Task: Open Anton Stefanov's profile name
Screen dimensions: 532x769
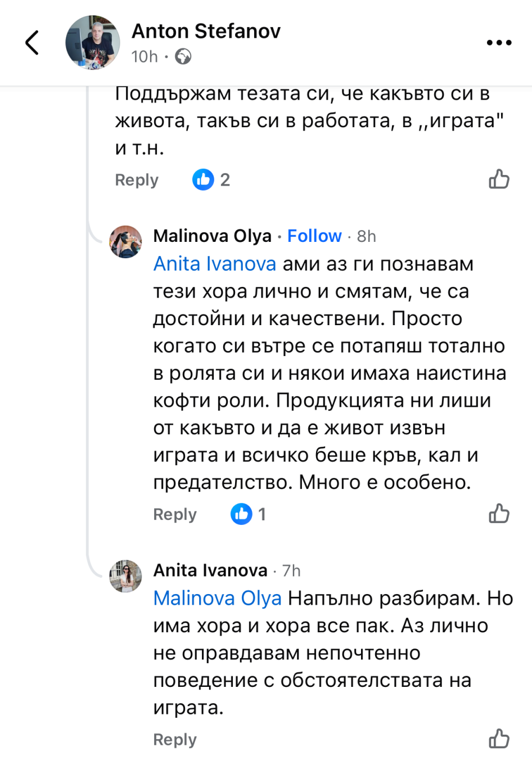Action: 206,32
